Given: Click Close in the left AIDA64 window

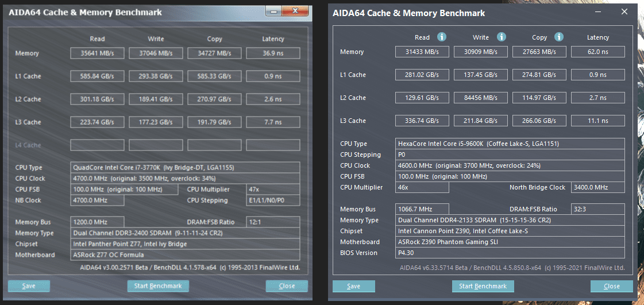Looking at the screenshot, I should point(287,285).
